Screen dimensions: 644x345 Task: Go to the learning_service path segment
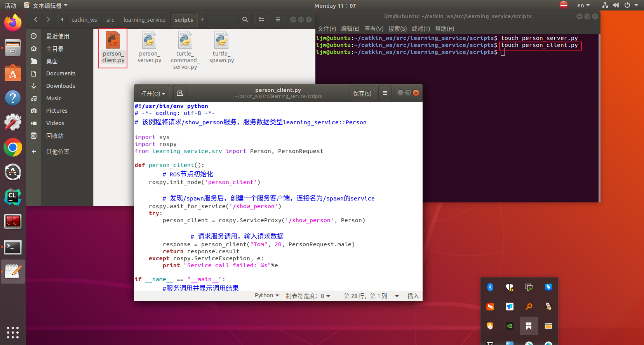pyautogui.click(x=144, y=19)
